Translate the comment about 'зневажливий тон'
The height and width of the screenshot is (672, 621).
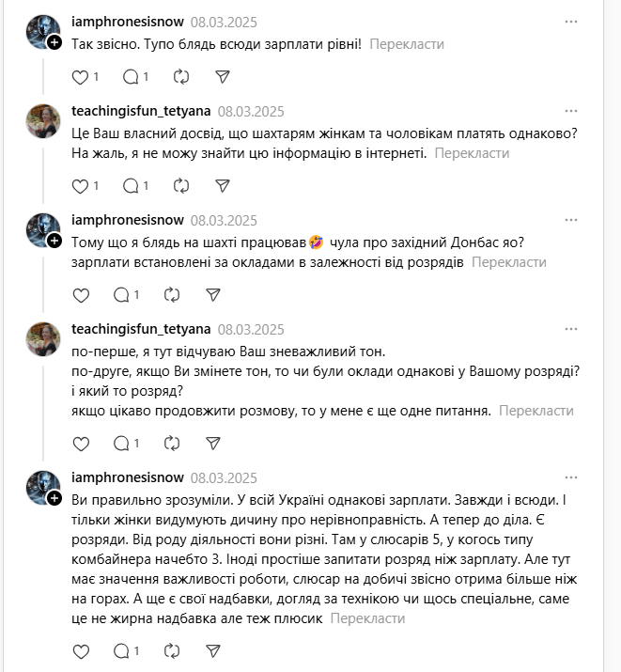(536, 411)
